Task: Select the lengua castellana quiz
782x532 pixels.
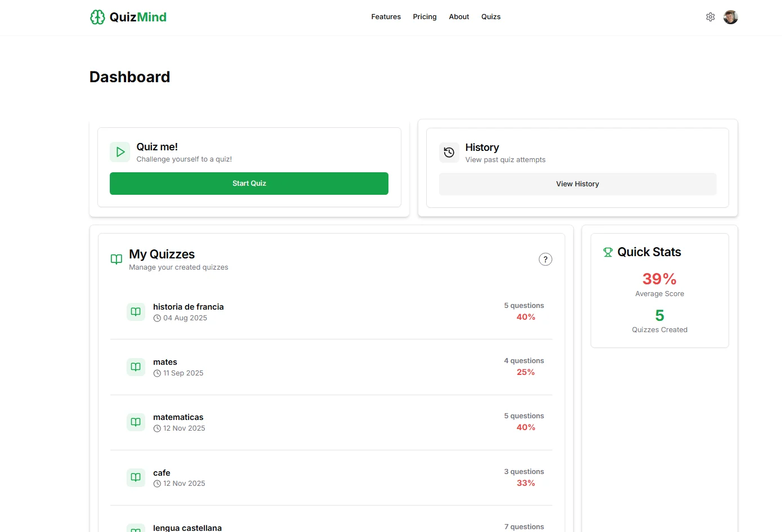Action: click(x=187, y=527)
